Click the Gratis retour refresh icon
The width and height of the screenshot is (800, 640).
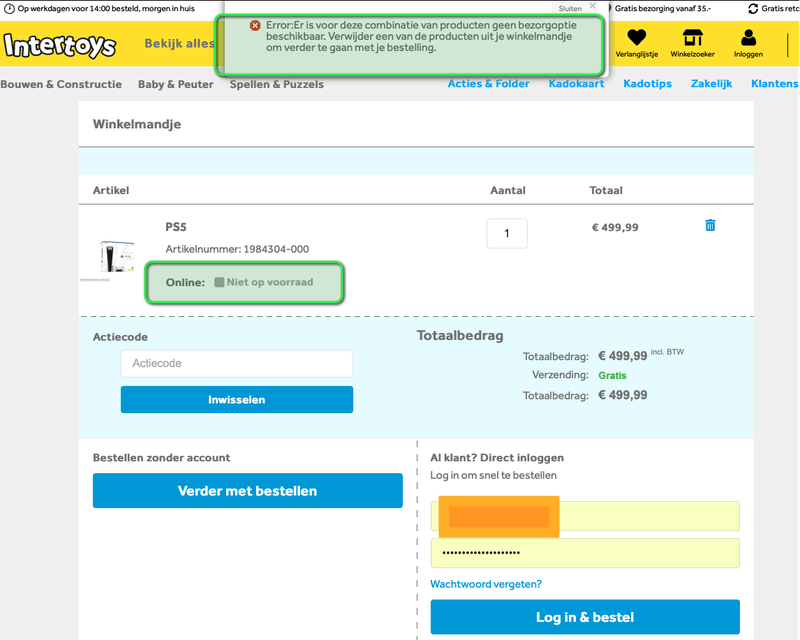coord(753,9)
